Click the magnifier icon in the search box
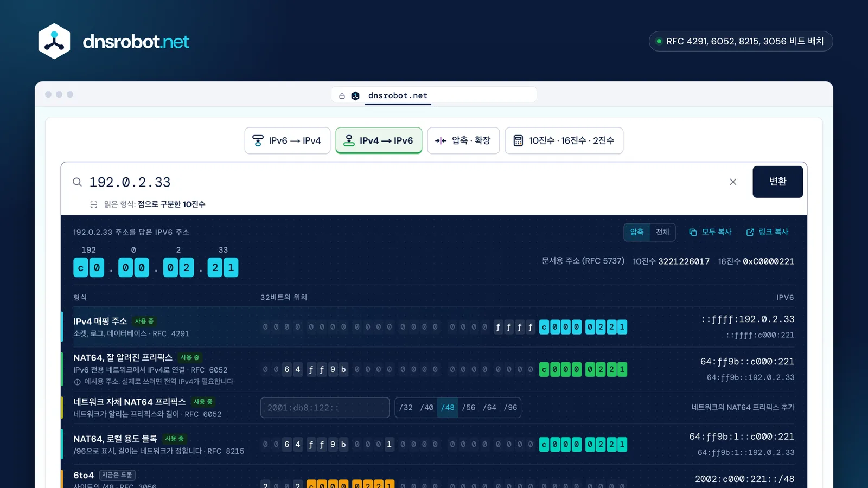This screenshot has width=868, height=488. pyautogui.click(x=78, y=182)
